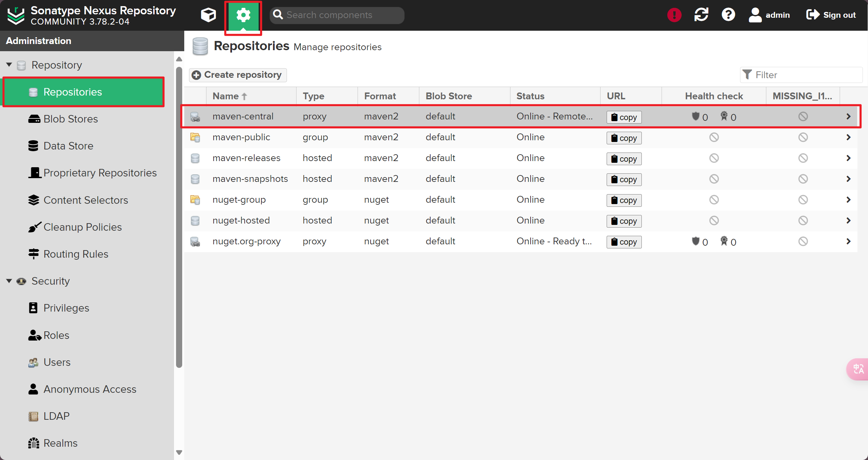Click maven-public disabled health check icon
This screenshot has height=460, width=868.
pyautogui.click(x=714, y=138)
